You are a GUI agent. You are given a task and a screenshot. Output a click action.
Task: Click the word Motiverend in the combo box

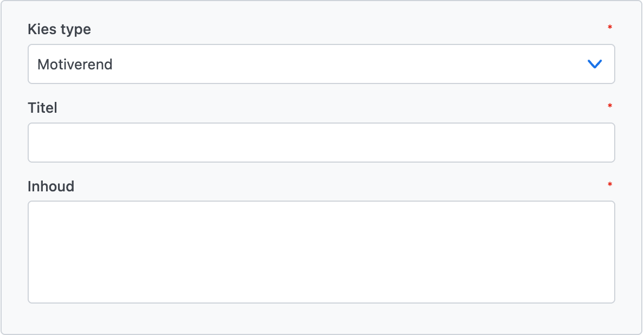click(75, 65)
